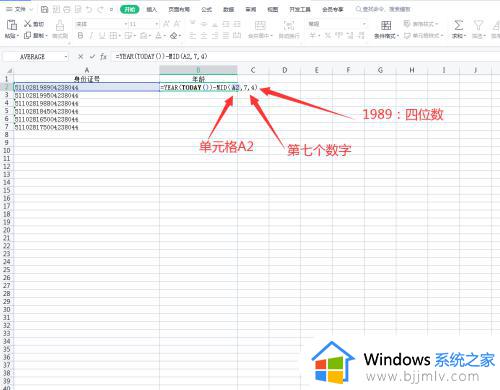Click the Confirm checkmark in formula bar
This screenshot has width=500, height=390.
pyautogui.click(x=92, y=57)
